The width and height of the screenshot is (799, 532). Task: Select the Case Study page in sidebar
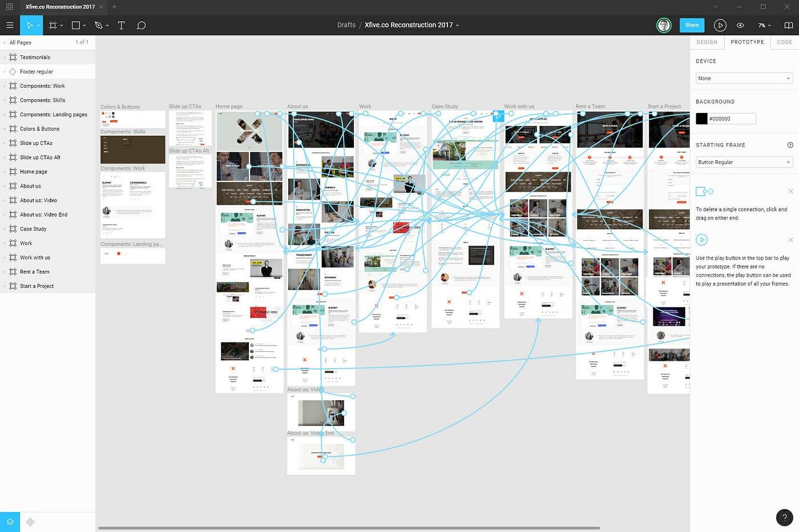click(x=33, y=229)
